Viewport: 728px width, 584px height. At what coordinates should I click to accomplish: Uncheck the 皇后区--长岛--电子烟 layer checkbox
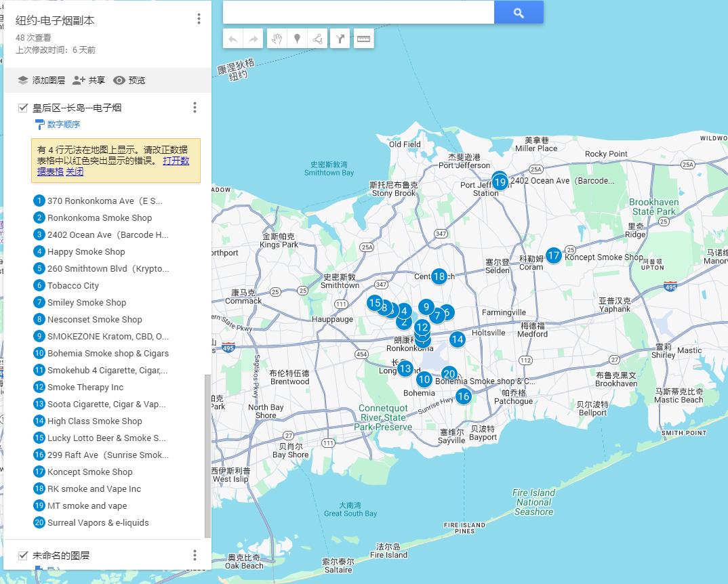coord(23,108)
